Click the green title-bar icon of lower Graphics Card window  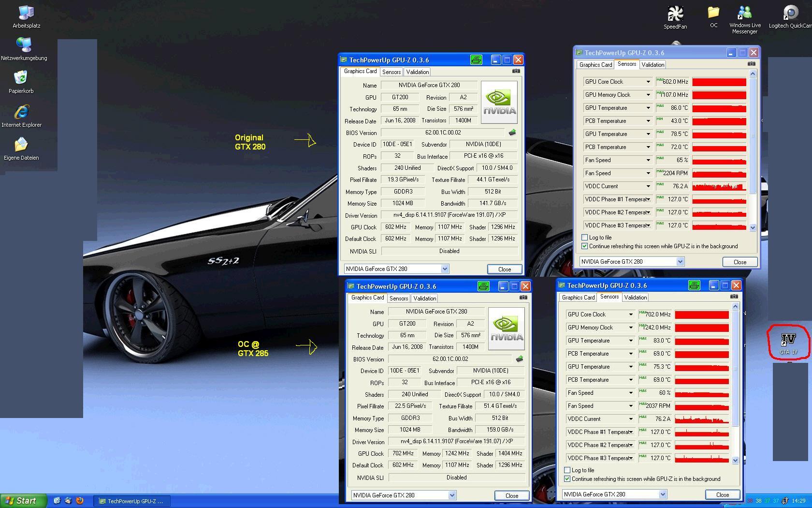point(483,286)
